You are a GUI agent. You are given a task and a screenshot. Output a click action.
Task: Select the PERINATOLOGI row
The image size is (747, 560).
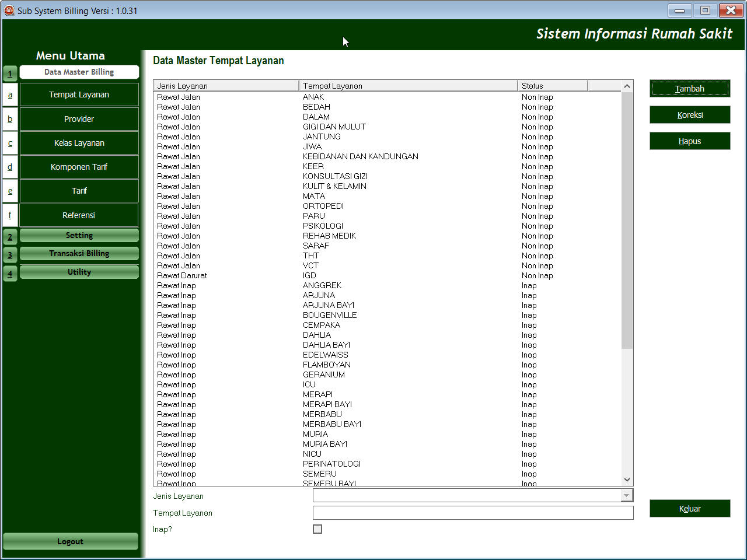click(x=388, y=464)
